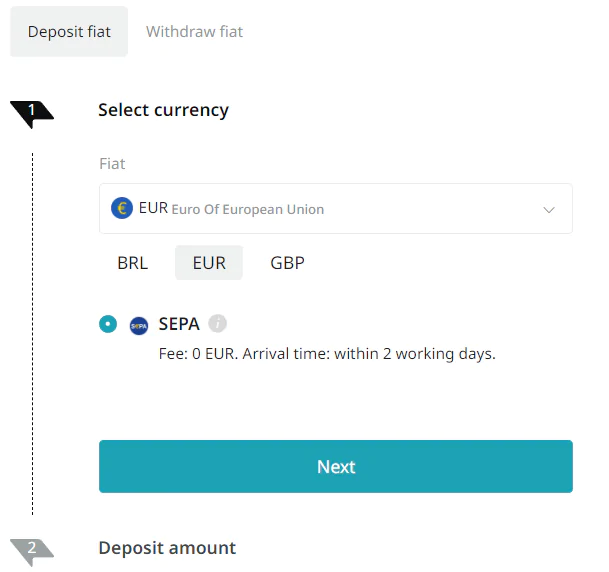This screenshot has height=572, width=609.
Task: Choose the BRL currency shortcut
Action: coord(132,263)
